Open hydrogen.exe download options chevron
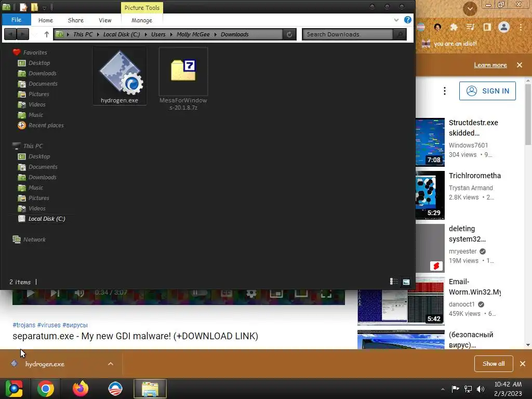 point(111,364)
